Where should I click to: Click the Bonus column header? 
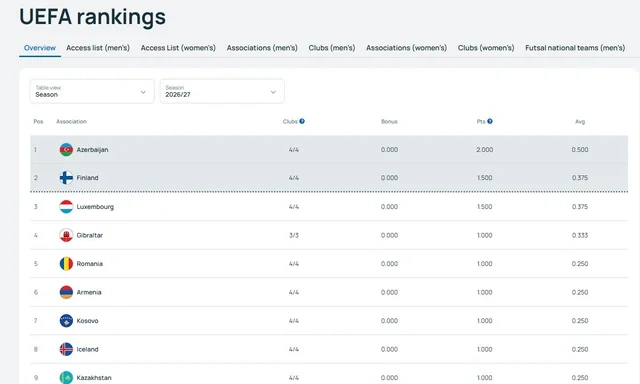pyautogui.click(x=389, y=122)
